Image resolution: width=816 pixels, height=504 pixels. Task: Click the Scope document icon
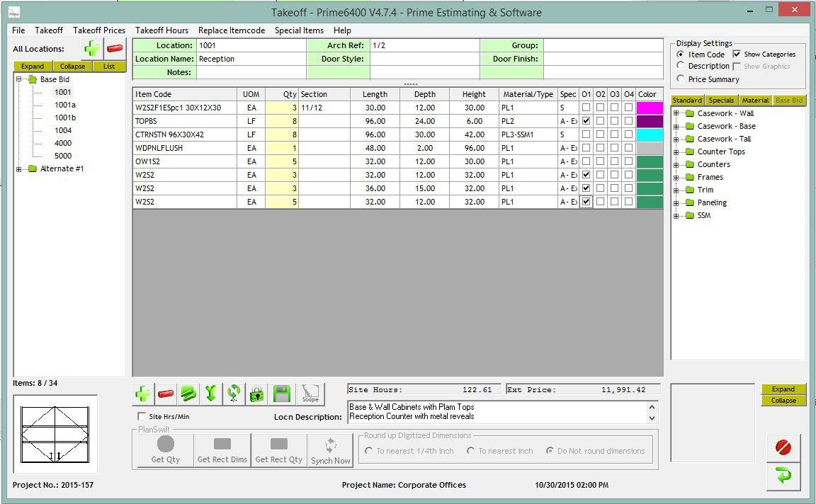click(x=311, y=394)
